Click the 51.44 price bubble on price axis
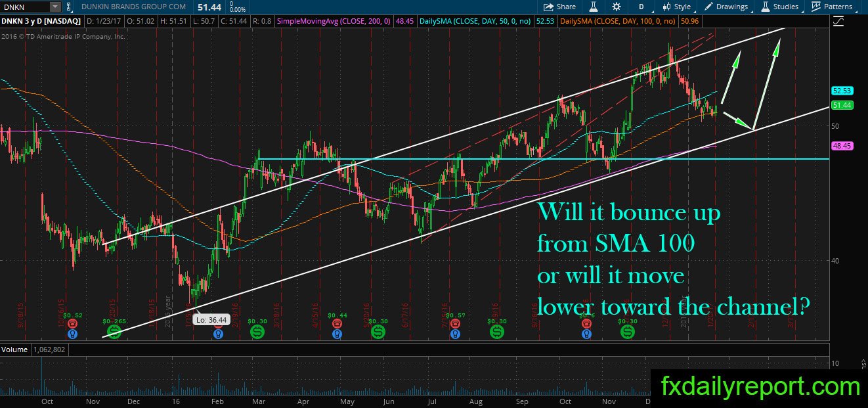 pos(841,105)
